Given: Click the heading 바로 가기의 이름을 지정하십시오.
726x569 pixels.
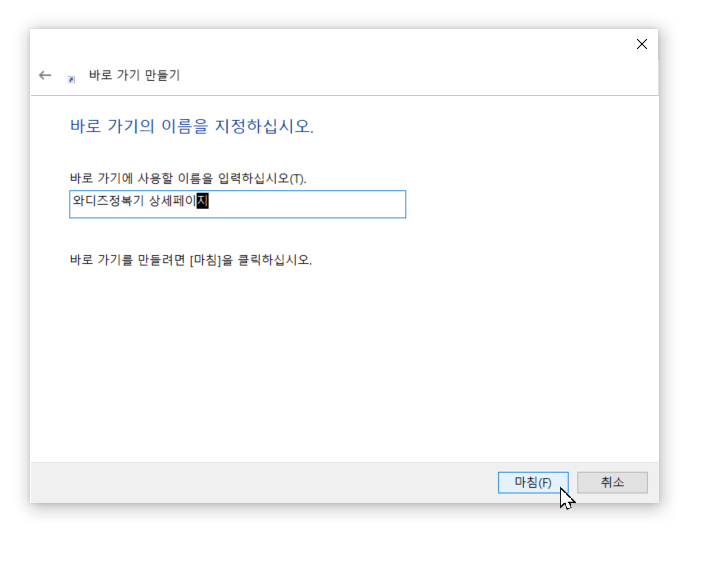Looking at the screenshot, I should (x=192, y=126).
